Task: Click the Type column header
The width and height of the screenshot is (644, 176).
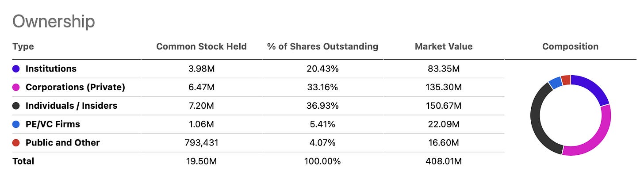Action: (23, 46)
